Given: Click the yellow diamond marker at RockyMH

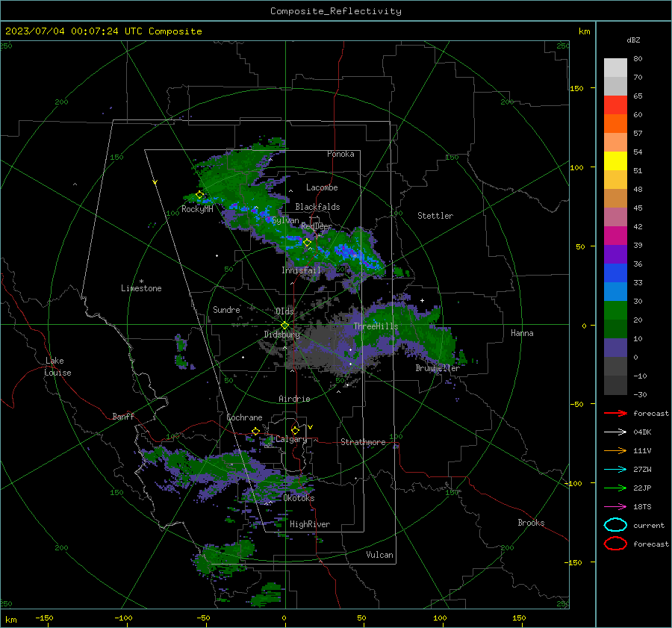Looking at the screenshot, I should click(x=199, y=195).
